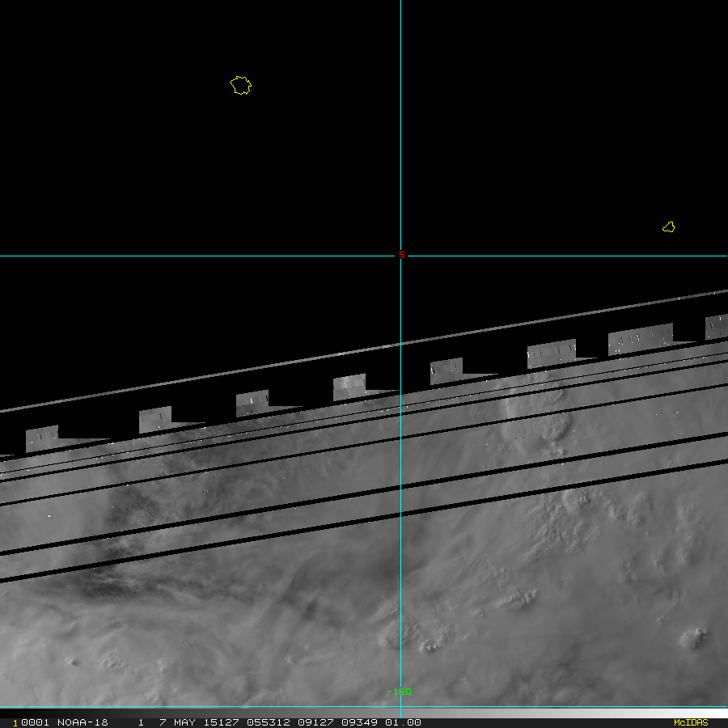Click the small yellow island outline at right

coord(668,227)
